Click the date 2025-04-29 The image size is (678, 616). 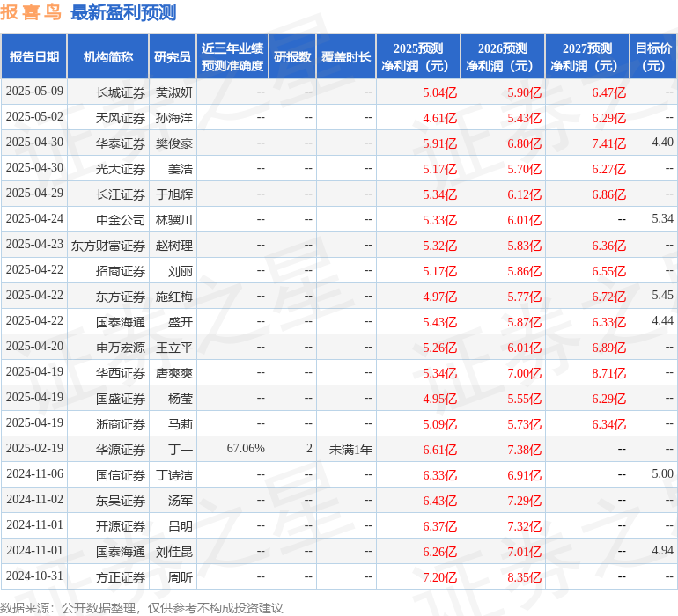(x=34, y=193)
